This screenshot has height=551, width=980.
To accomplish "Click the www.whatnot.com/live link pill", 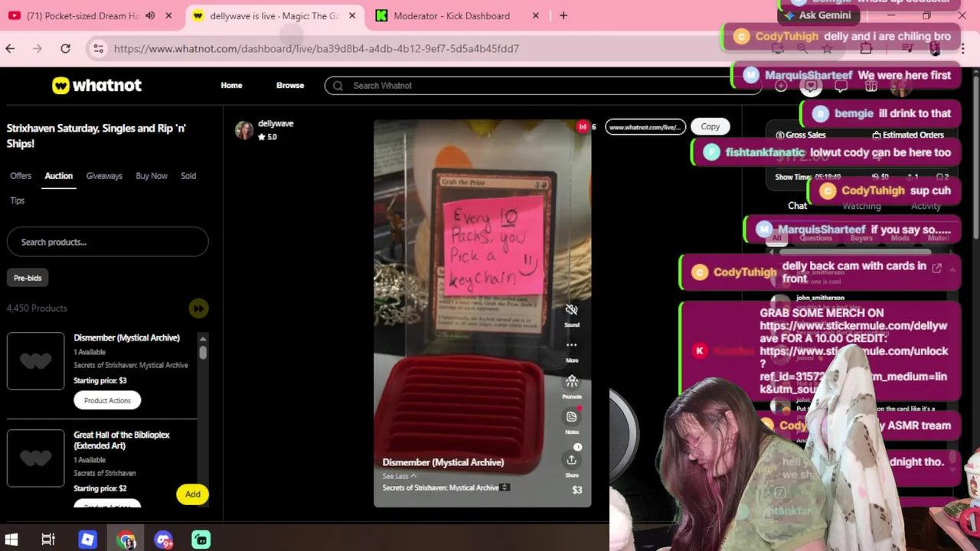I will [x=645, y=127].
